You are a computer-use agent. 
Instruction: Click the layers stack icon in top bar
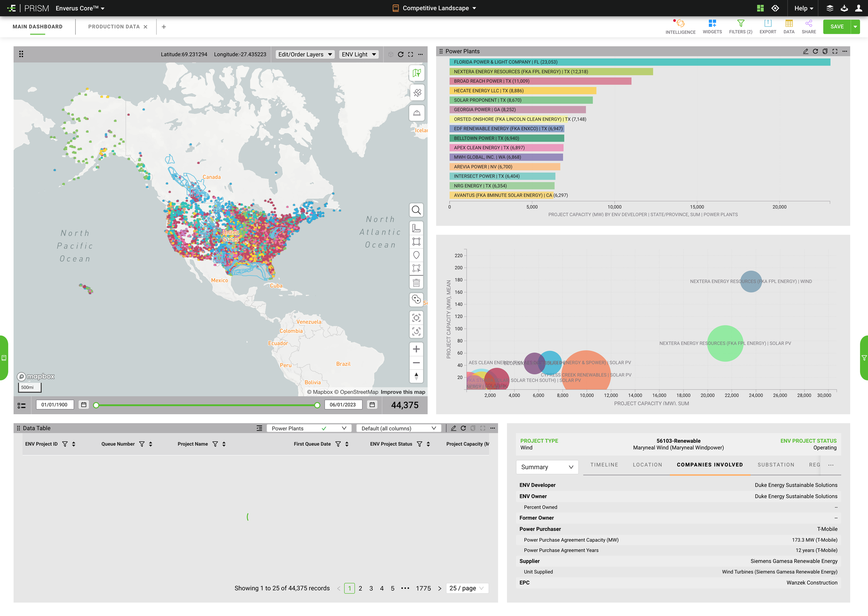click(830, 8)
